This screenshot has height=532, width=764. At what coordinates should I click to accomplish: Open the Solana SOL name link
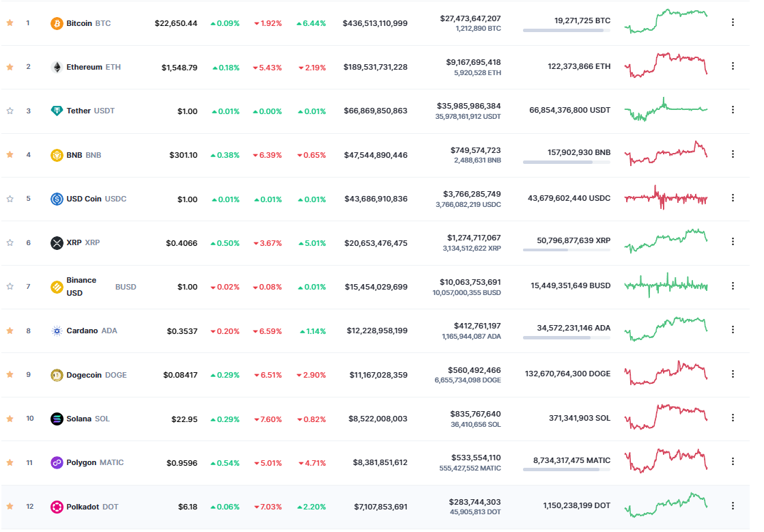click(x=87, y=419)
